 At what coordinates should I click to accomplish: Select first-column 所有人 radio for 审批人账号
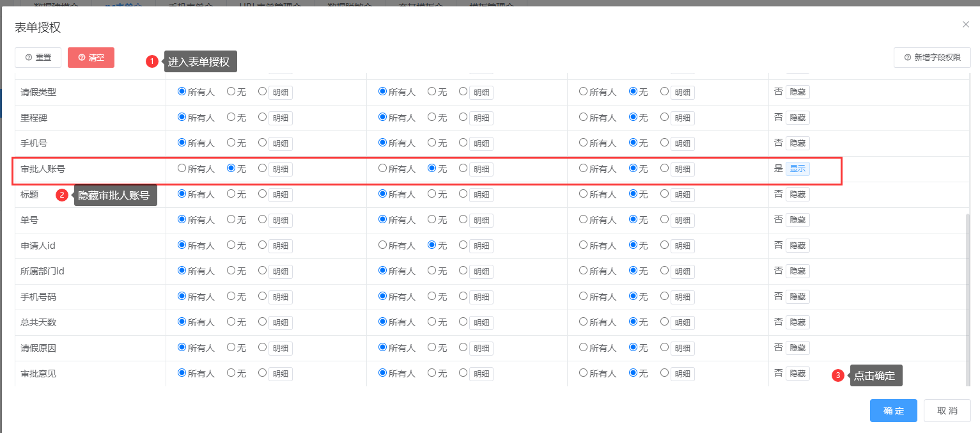pos(182,168)
